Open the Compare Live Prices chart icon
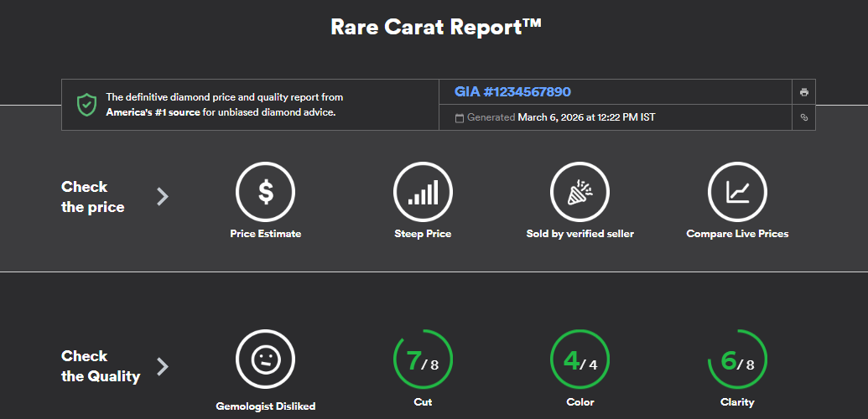Viewport: 868px width, 419px height. (737, 192)
